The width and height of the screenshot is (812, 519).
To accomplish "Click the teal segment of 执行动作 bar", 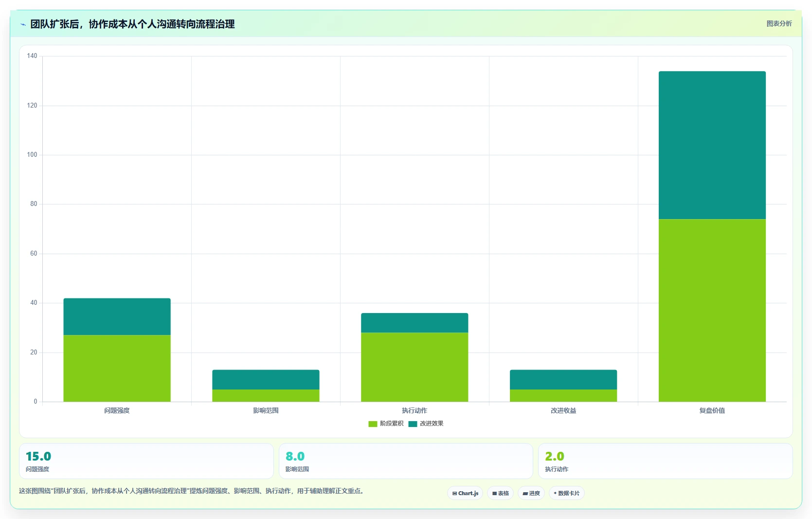I will point(415,323).
